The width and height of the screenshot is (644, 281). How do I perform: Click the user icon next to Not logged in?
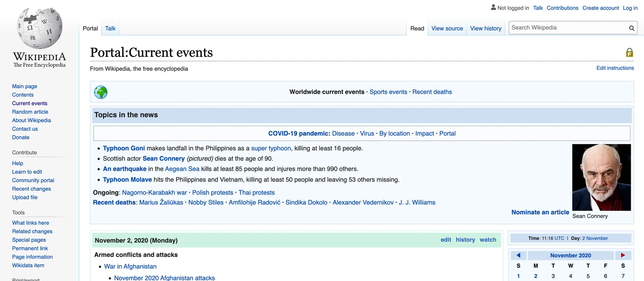493,7
